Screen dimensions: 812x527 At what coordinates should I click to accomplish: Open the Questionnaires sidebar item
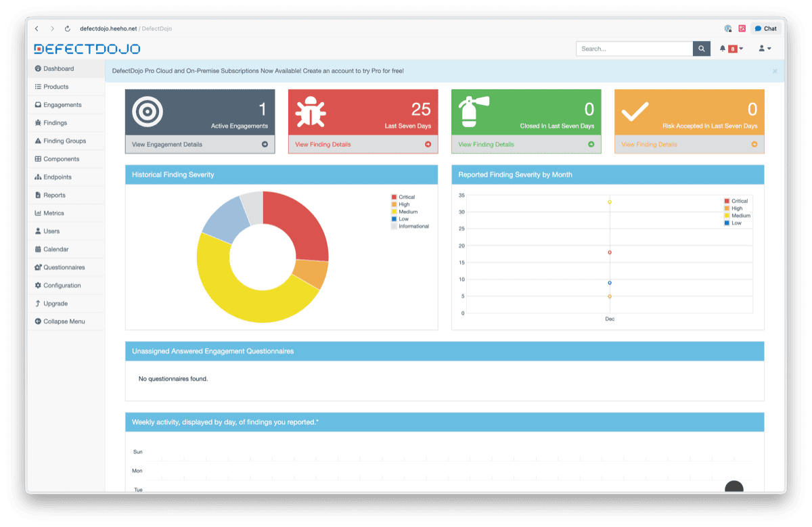click(64, 267)
